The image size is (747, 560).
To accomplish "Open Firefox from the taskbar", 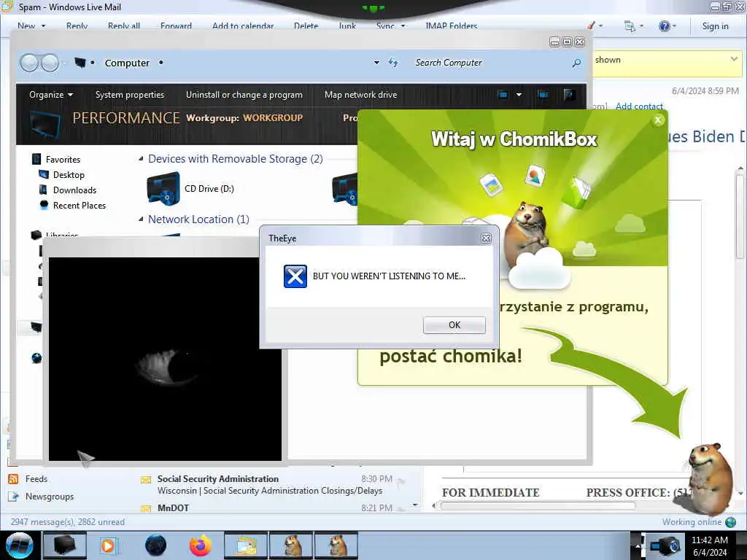I will (x=201, y=545).
